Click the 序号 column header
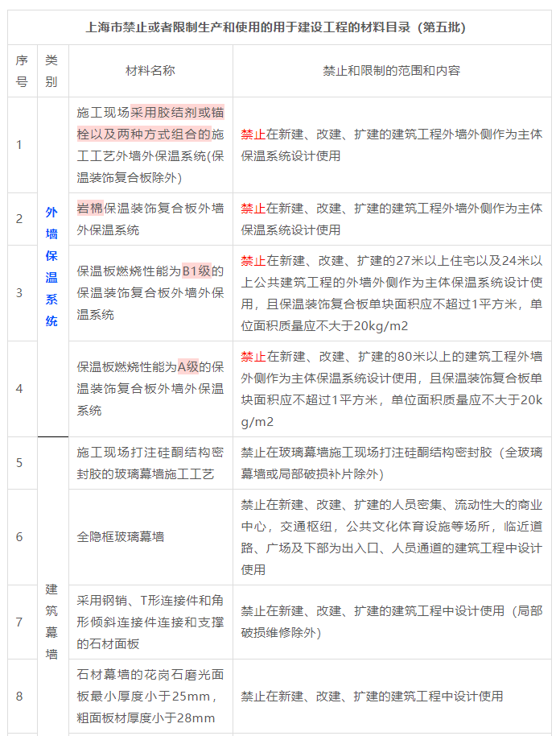The width and height of the screenshot is (560, 736). (22, 71)
